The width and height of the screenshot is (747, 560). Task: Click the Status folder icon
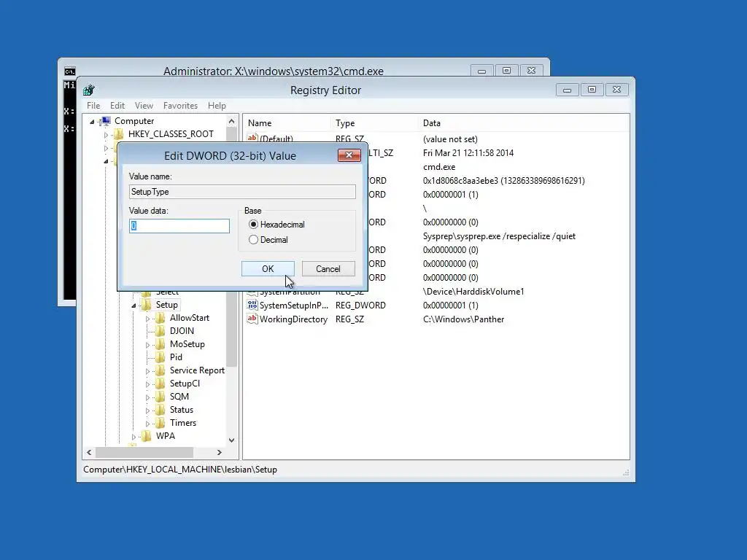click(160, 410)
